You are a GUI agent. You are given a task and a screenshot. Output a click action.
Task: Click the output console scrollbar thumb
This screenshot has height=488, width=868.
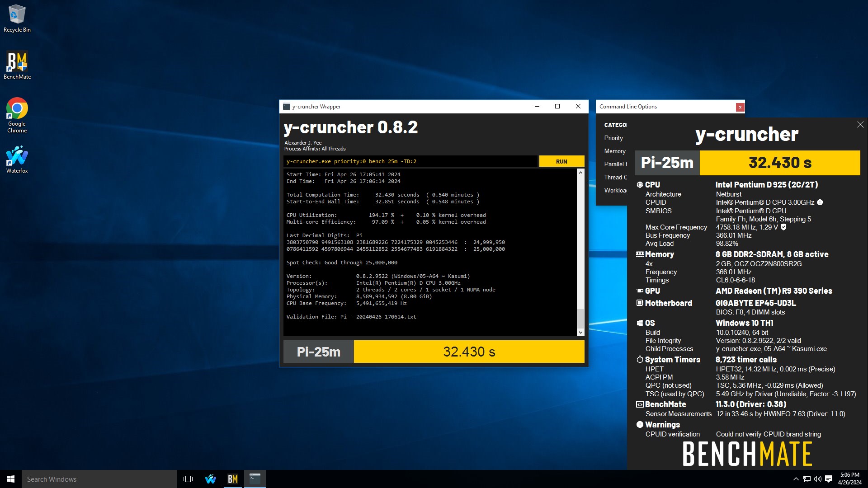pos(581,319)
